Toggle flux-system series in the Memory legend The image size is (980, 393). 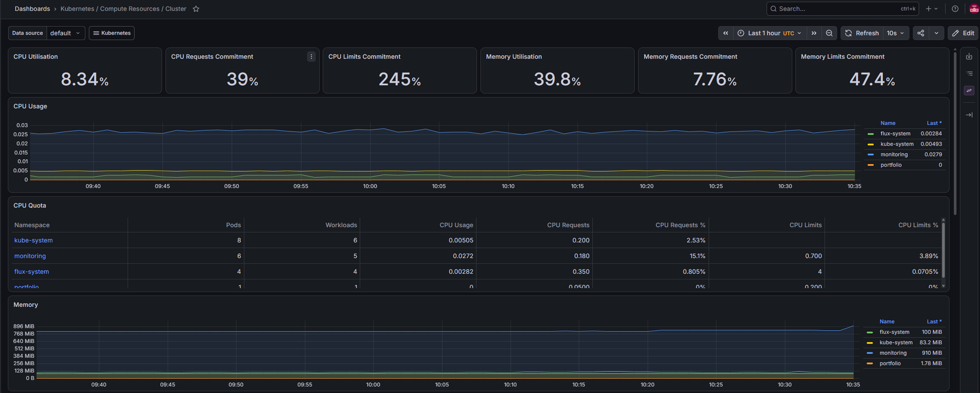(x=894, y=332)
